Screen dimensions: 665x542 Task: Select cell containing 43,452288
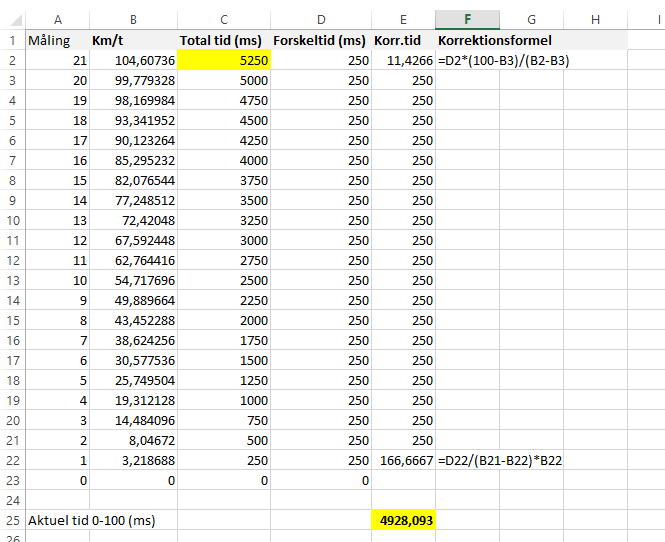click(x=133, y=320)
